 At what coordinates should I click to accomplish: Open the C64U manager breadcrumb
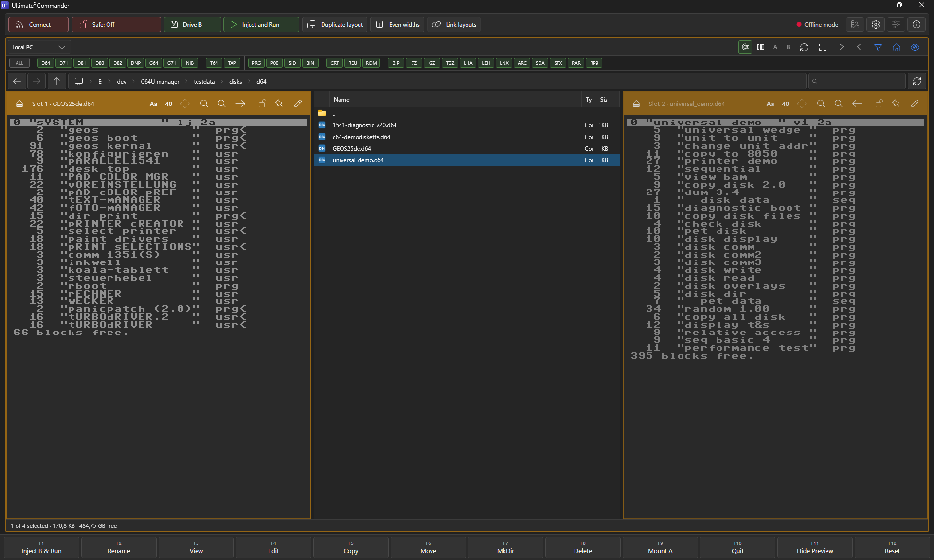[x=160, y=82]
